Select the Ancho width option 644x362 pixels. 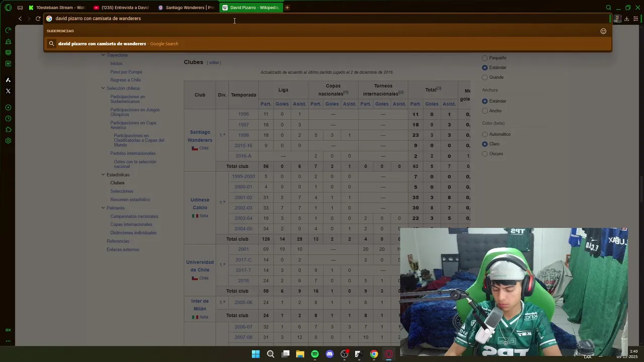[485, 111]
